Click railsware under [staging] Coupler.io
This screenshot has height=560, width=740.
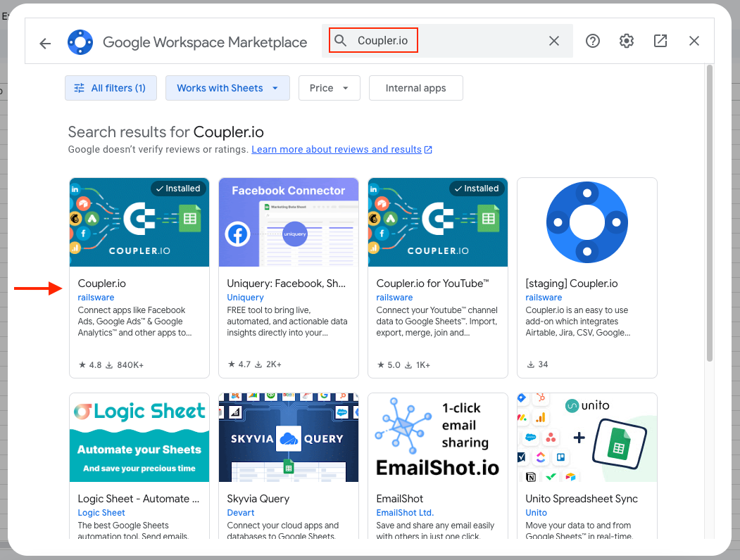tap(544, 298)
